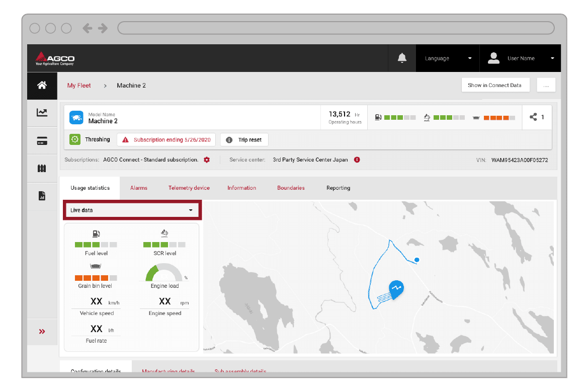
Task: Expand the Live data dropdown
Action: click(132, 210)
